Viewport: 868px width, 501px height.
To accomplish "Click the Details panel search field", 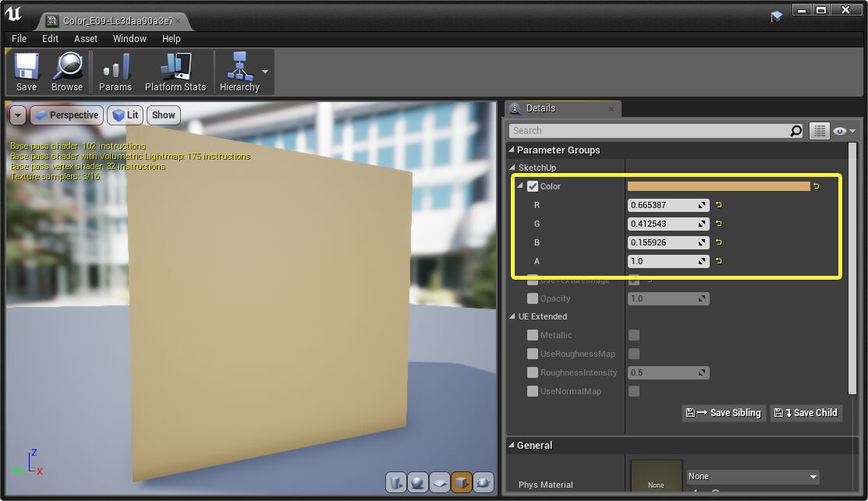I will pos(655,131).
